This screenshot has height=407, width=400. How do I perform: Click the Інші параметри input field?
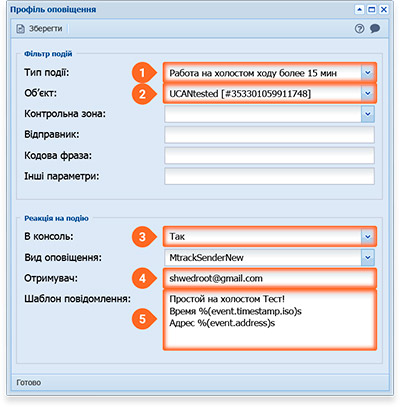coord(269,176)
